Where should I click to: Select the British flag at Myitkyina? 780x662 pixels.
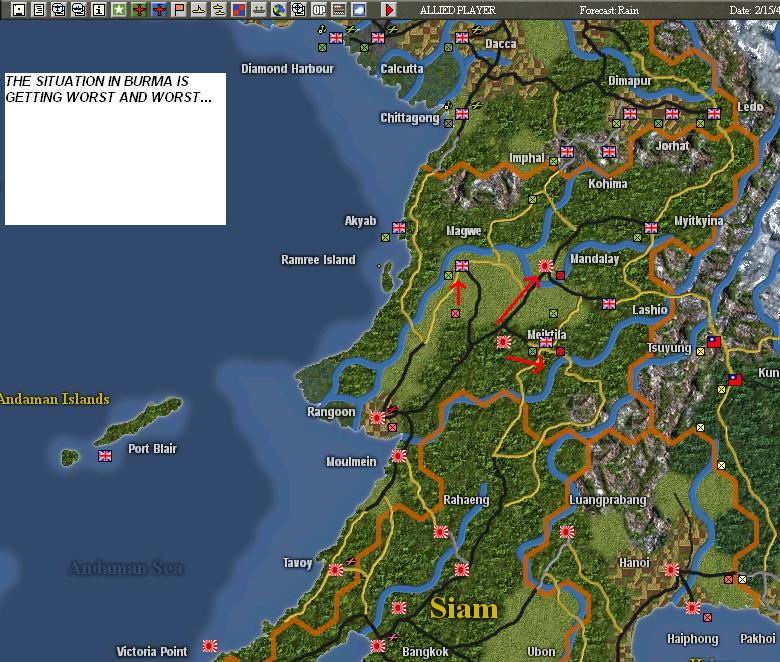[651, 228]
